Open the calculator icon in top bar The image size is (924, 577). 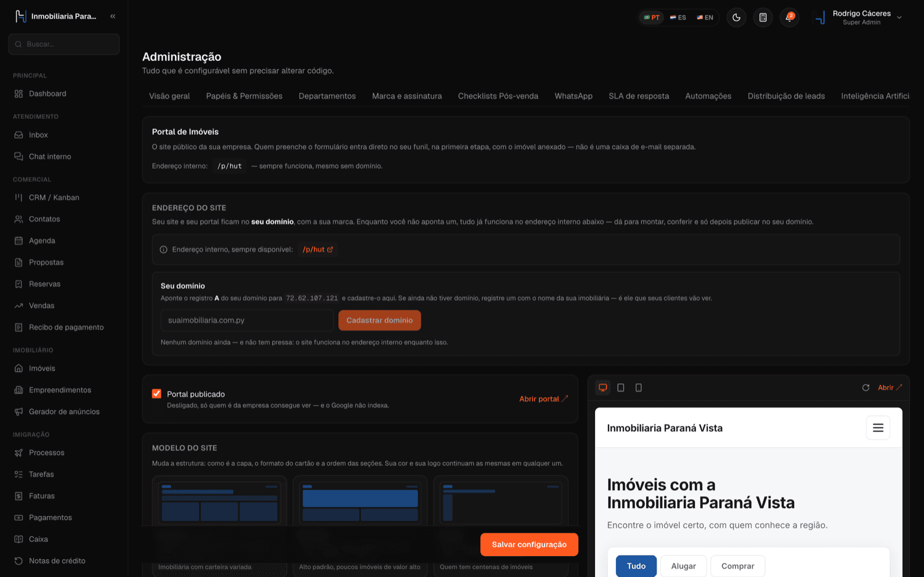[x=763, y=17]
